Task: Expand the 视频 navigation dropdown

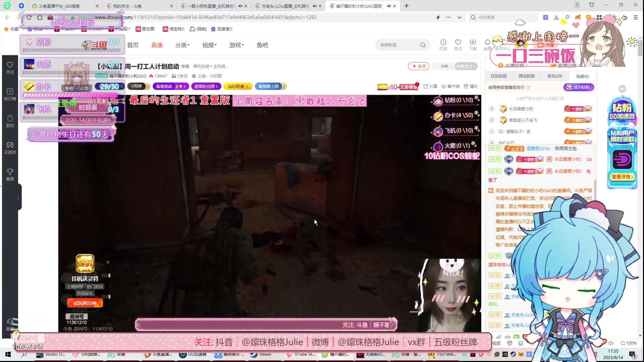Action: [x=209, y=45]
